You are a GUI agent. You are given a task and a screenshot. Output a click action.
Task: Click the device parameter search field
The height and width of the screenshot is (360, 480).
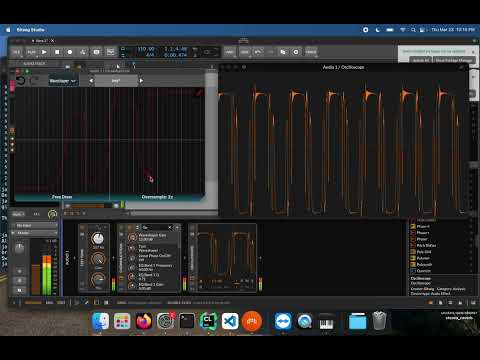(155, 227)
